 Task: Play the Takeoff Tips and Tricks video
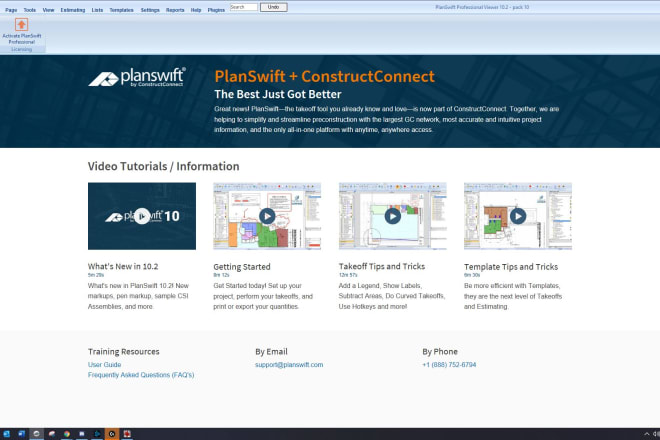(393, 216)
